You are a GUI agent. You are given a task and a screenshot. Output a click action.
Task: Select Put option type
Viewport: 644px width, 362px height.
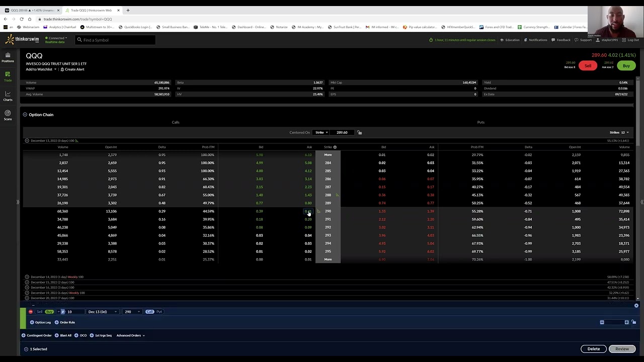[159, 312]
